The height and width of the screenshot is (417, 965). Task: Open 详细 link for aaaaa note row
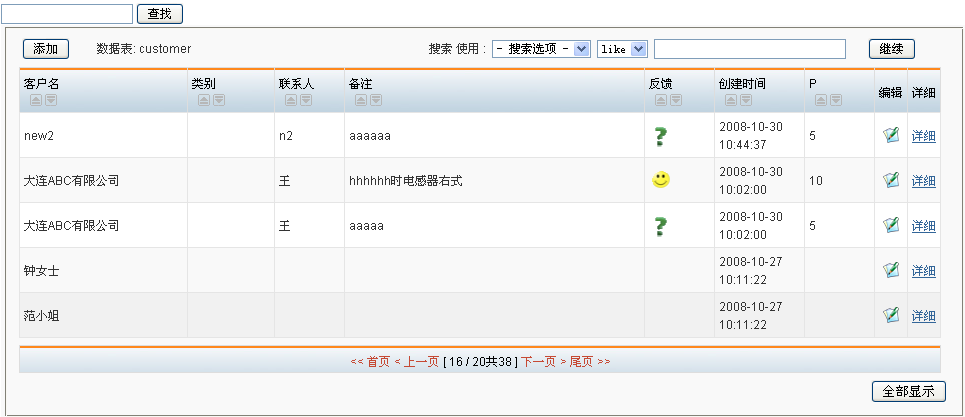tap(923, 226)
